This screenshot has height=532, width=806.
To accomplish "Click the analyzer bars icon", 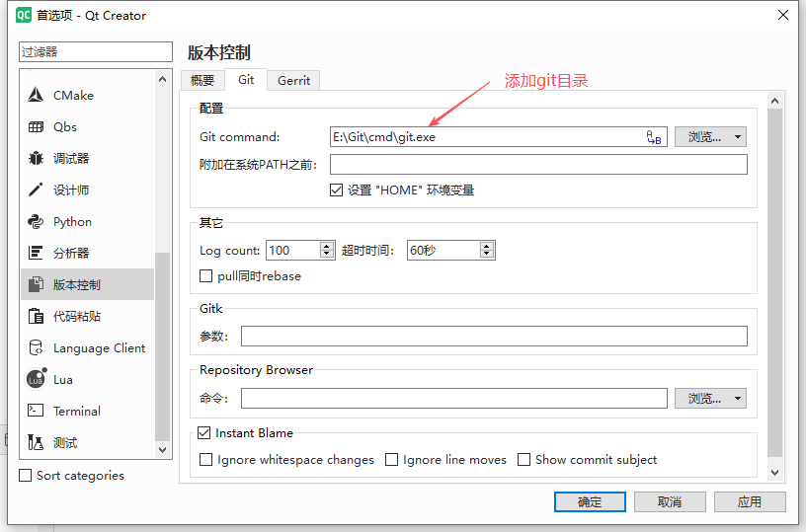I will pos(36,253).
